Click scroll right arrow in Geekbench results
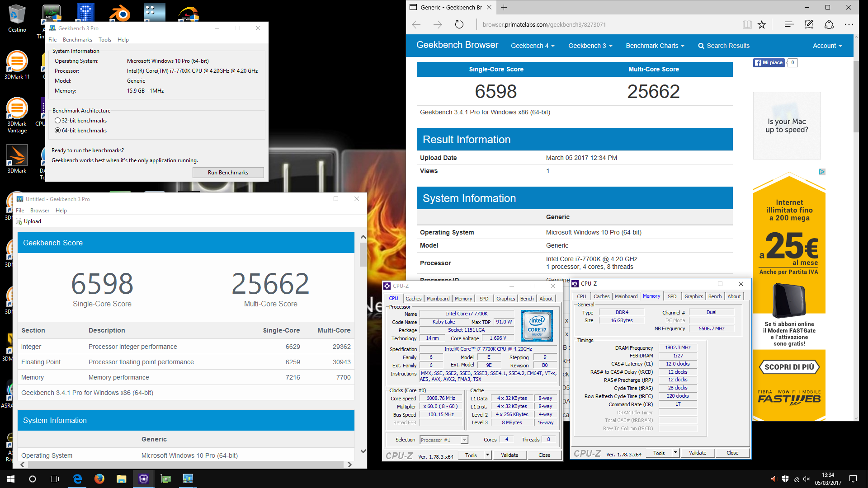 349,465
